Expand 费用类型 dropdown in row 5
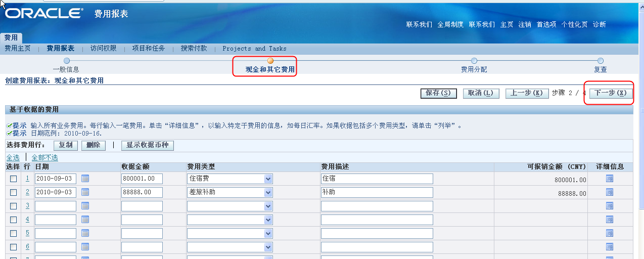Viewport: 644px width, 259px height. [230, 233]
